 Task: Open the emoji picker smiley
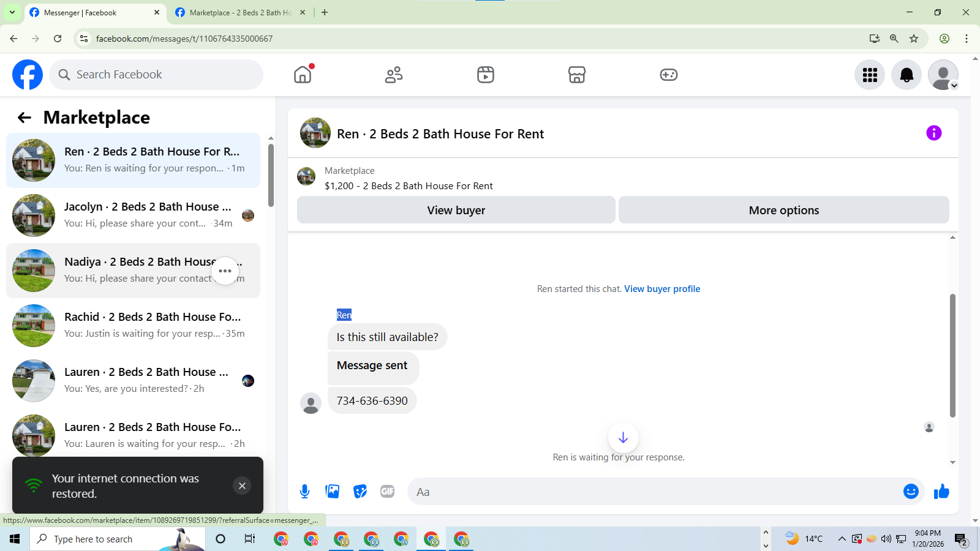pyautogui.click(x=911, y=492)
